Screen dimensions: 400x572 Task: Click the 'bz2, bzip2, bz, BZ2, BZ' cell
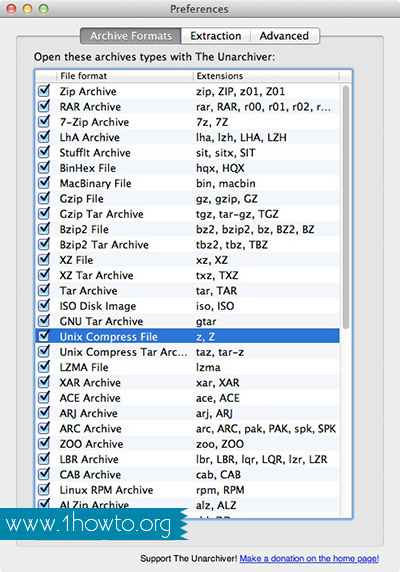pos(255,229)
